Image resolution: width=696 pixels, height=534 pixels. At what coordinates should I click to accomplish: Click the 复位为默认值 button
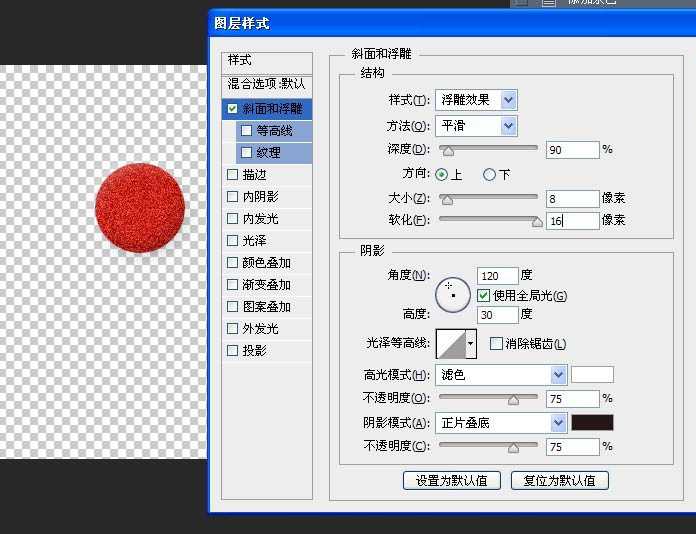pos(560,481)
